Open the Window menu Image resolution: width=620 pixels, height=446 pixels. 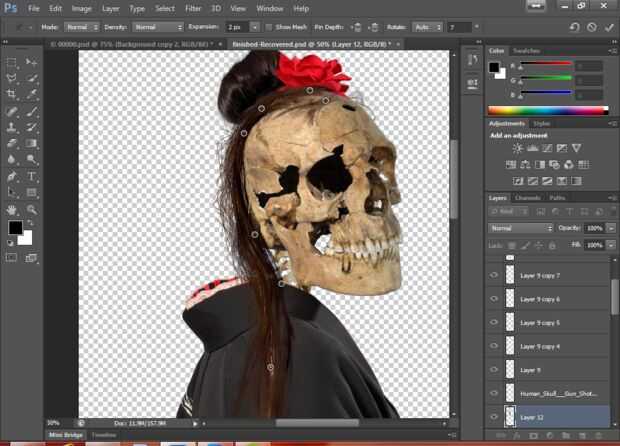(270, 8)
